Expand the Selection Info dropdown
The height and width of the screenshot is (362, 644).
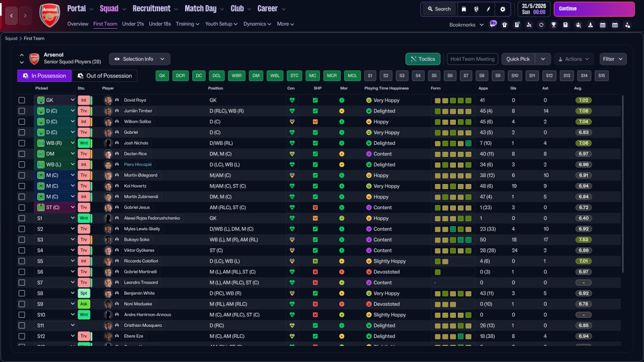click(x=139, y=59)
